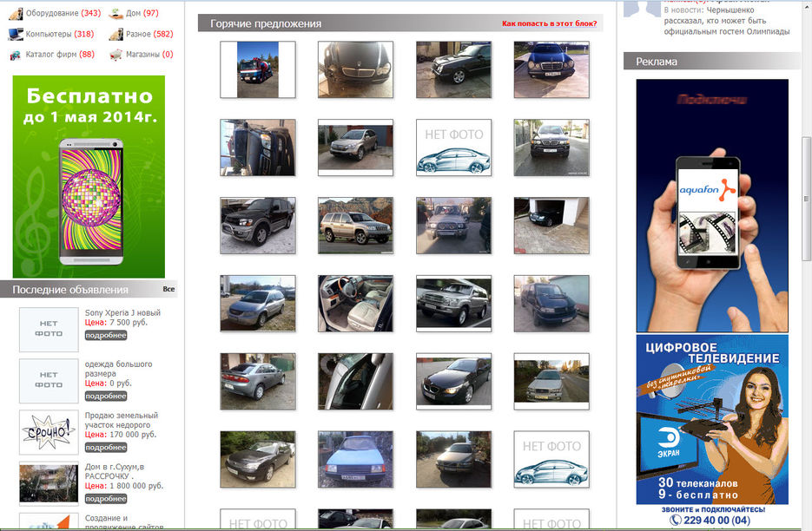Image resolution: width=812 pixels, height=531 pixels.
Task: Go to the Компьютеры (318) category
Action: coord(60,34)
